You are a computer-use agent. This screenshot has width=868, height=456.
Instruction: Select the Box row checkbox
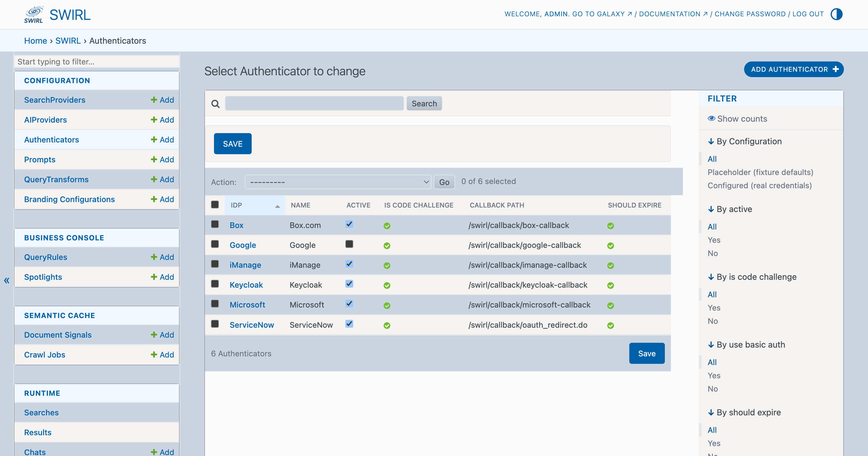(x=215, y=224)
